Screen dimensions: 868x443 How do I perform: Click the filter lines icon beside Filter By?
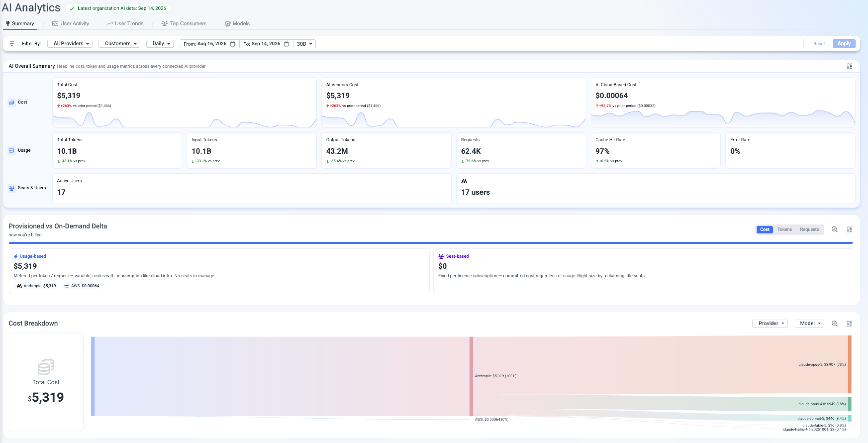[12, 44]
